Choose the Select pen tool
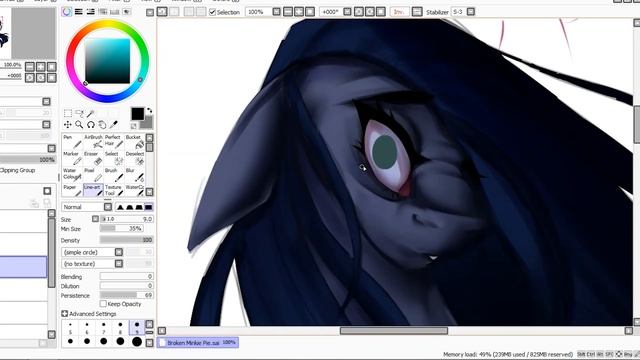This screenshot has width=640, height=360. click(114, 158)
